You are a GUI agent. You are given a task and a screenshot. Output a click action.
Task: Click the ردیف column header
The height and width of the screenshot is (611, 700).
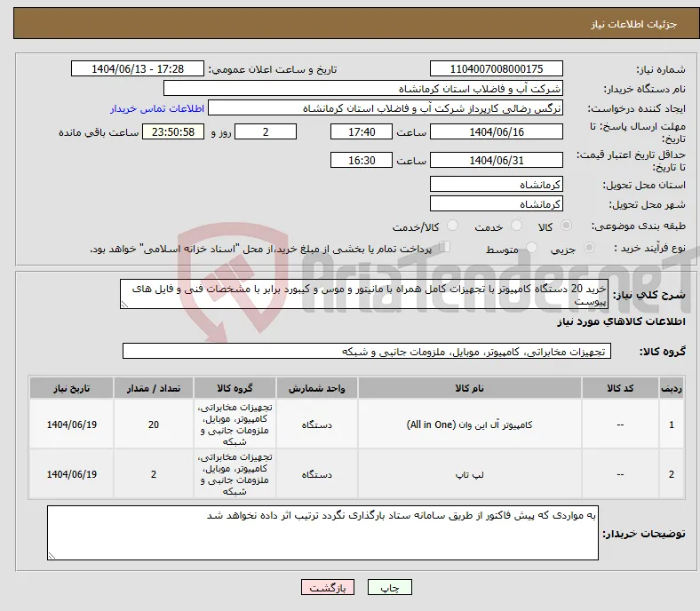[x=671, y=388]
